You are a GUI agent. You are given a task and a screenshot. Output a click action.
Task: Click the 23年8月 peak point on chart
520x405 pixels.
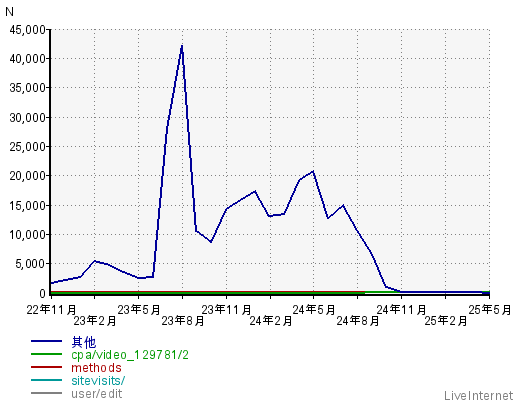182,46
